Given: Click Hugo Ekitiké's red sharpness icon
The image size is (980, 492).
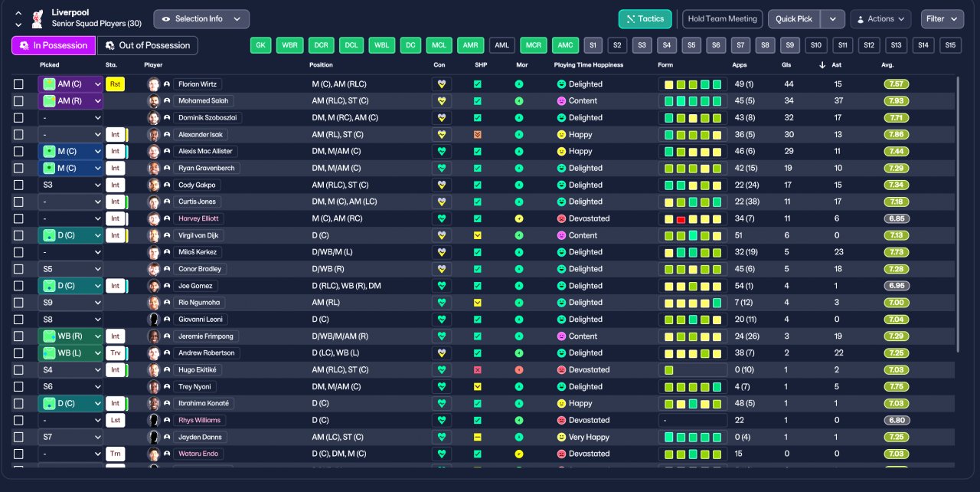Looking at the screenshot, I should click(478, 370).
